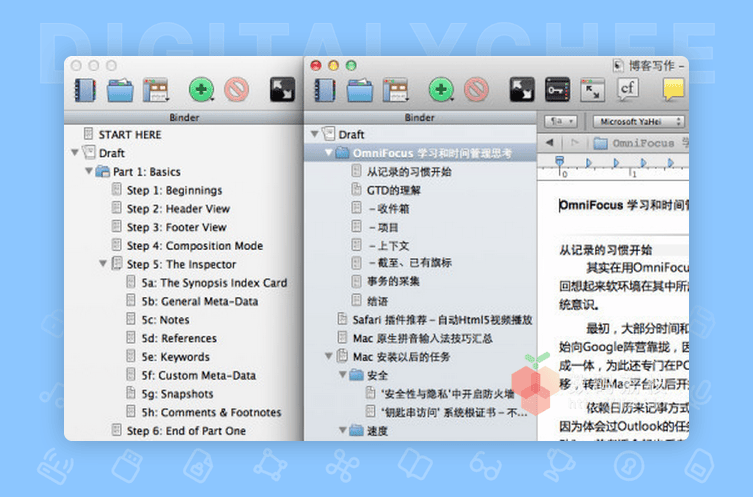This screenshot has height=497, width=753.
Task: Open Collections folder icon in left window
Action: pyautogui.click(x=120, y=90)
